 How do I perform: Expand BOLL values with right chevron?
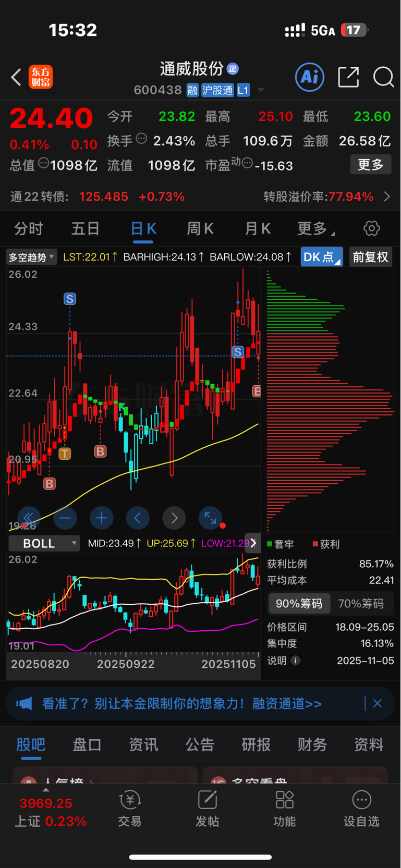253,543
